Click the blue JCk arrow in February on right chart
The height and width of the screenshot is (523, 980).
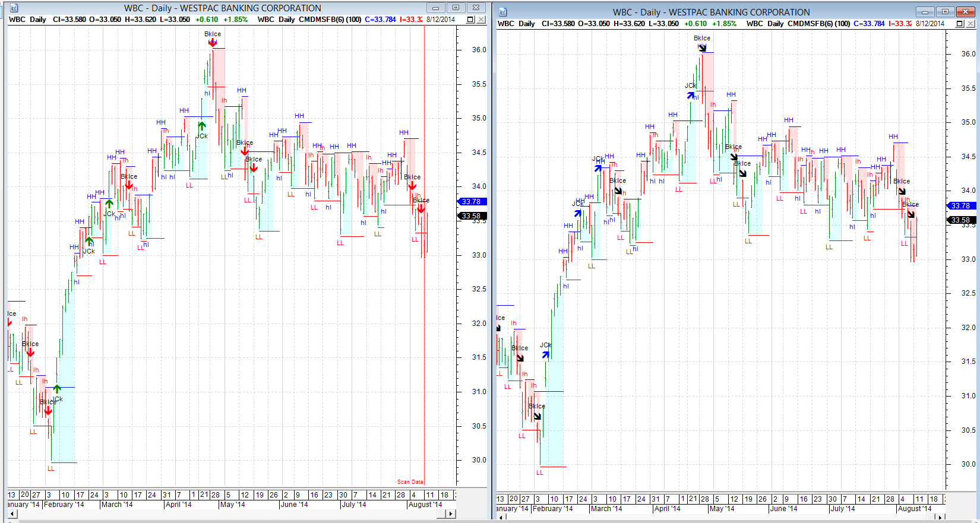tap(545, 355)
